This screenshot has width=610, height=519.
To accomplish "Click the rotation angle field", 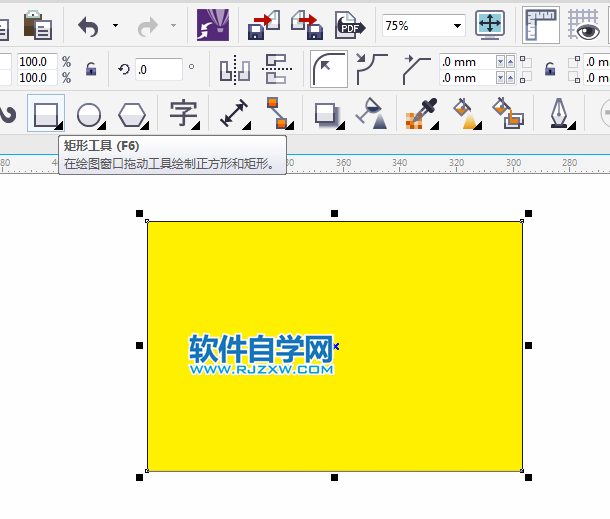I will (x=159, y=70).
